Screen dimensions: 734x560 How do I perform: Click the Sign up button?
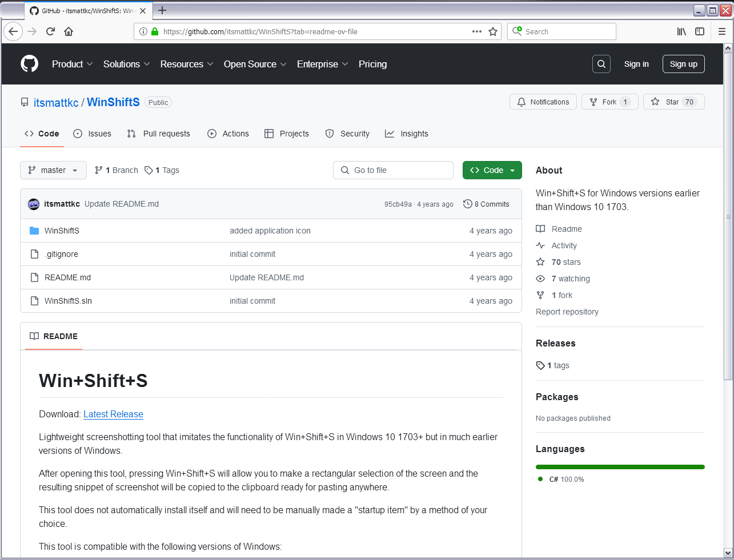684,64
